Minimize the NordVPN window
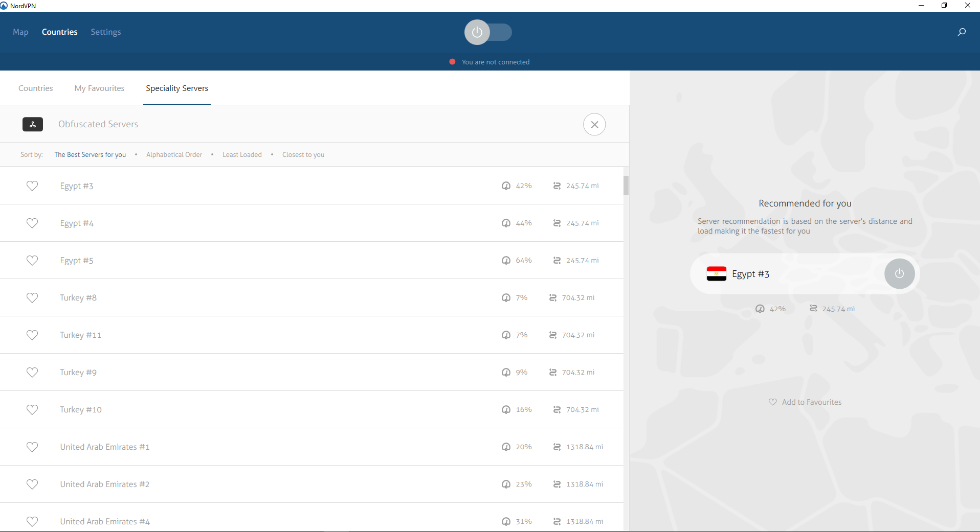This screenshot has width=980, height=532. pyautogui.click(x=921, y=6)
